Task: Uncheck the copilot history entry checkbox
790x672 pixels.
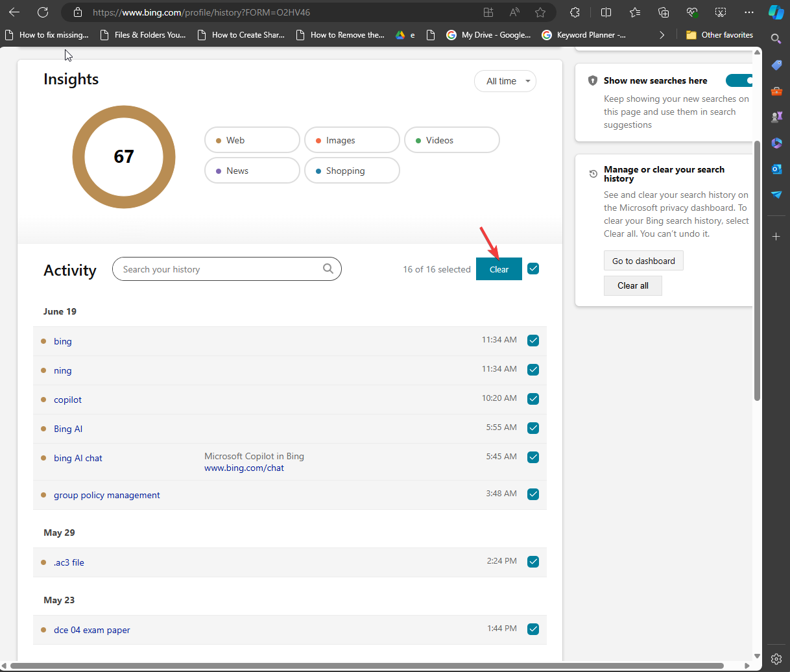Action: pos(533,399)
